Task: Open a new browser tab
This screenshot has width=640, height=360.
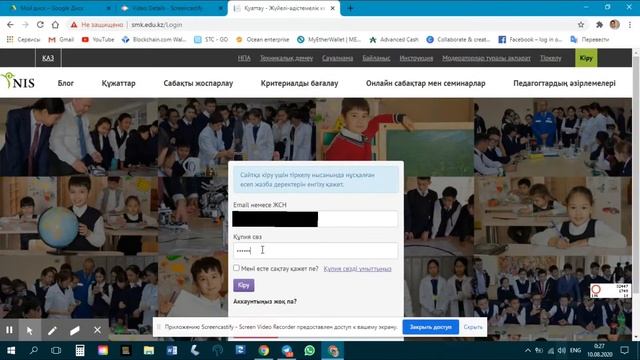Action: click(350, 8)
